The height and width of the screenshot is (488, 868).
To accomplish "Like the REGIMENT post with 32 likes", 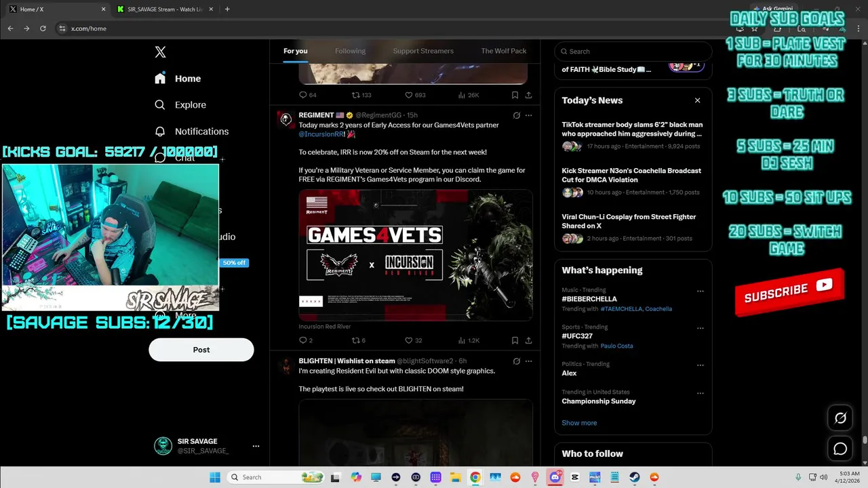I will point(414,340).
